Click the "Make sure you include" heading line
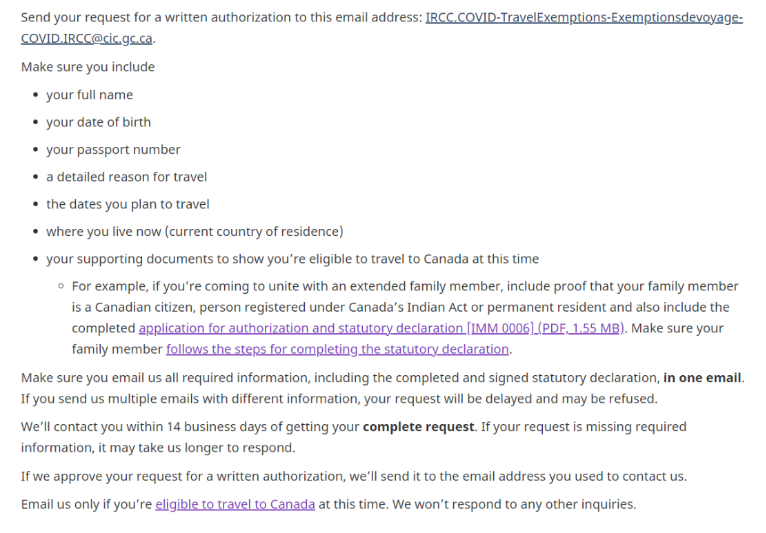This screenshot has width=766, height=533. 88,67
